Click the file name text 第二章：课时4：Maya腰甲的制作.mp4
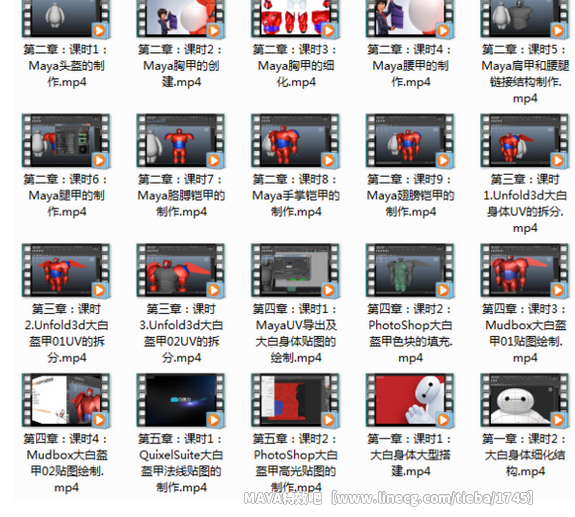Viewport: 575px width, 517px height. (x=410, y=66)
